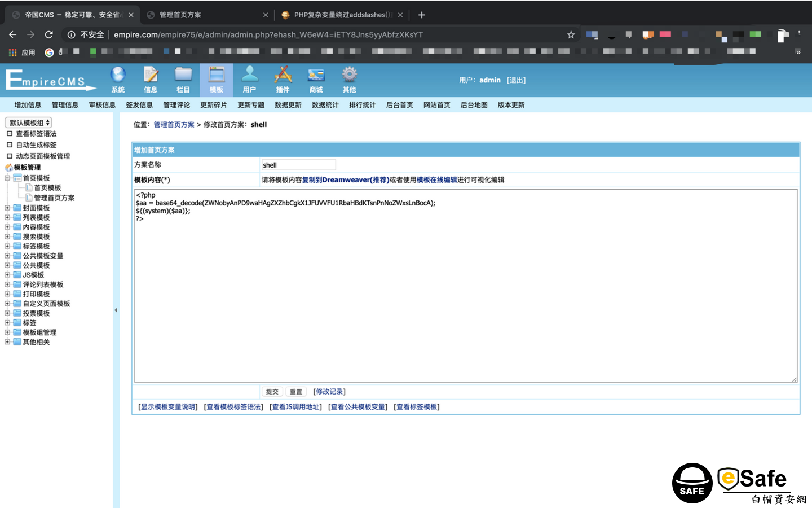The height and width of the screenshot is (508, 812).
Task: Open the 更新碎片 menu item
Action: 214,105
